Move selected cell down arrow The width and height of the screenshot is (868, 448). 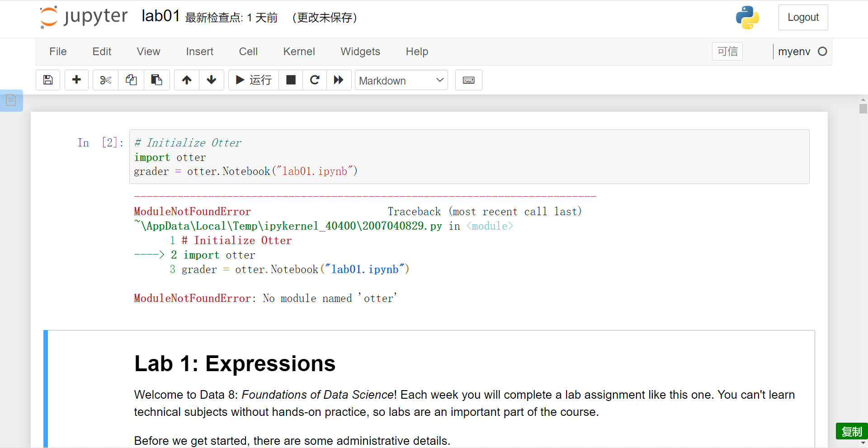point(212,80)
